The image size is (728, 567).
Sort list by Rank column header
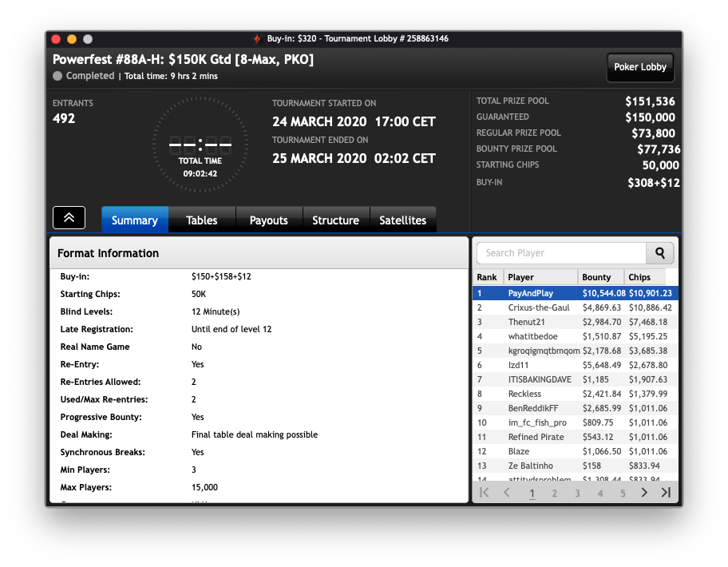click(488, 277)
